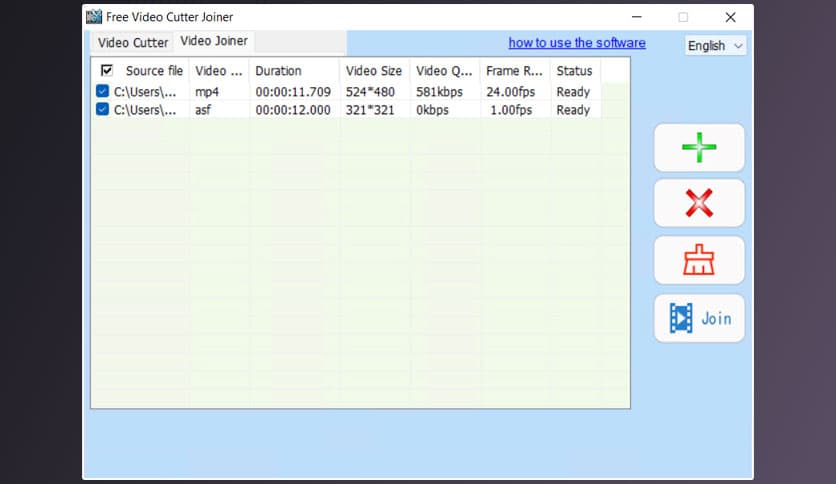Close the Free Video Cutter Joiner window
Screen dimensions: 836x484
[x=730, y=17]
